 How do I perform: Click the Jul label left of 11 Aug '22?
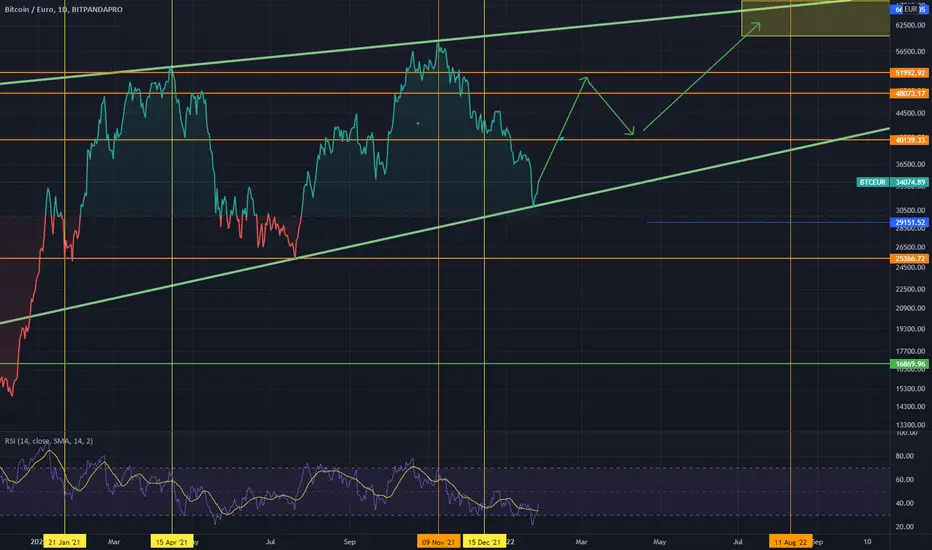738,542
